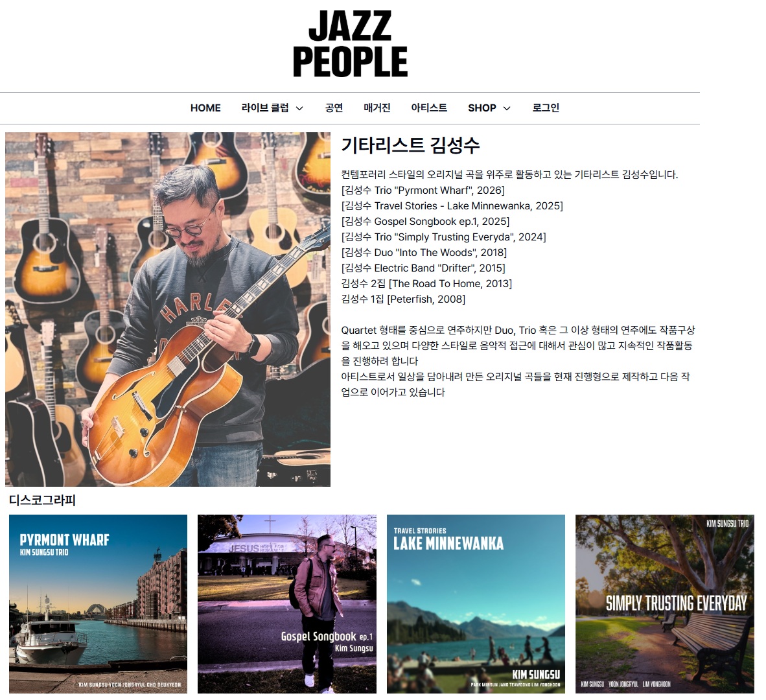
Task: Click the JAZZ PEOPLE logo
Action: [350, 43]
